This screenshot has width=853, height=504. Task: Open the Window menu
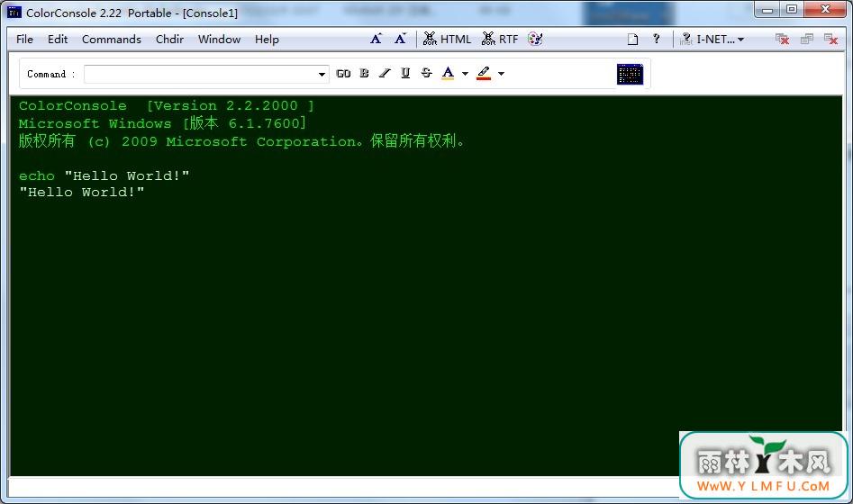(219, 39)
